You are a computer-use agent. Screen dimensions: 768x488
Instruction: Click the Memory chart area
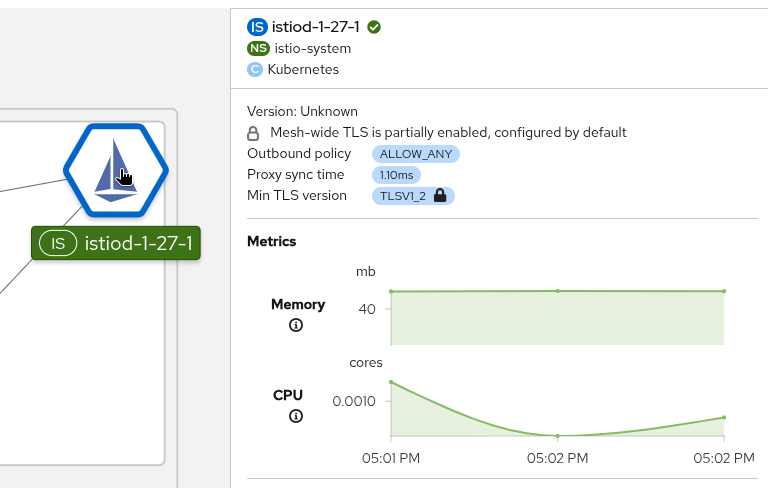(556, 318)
